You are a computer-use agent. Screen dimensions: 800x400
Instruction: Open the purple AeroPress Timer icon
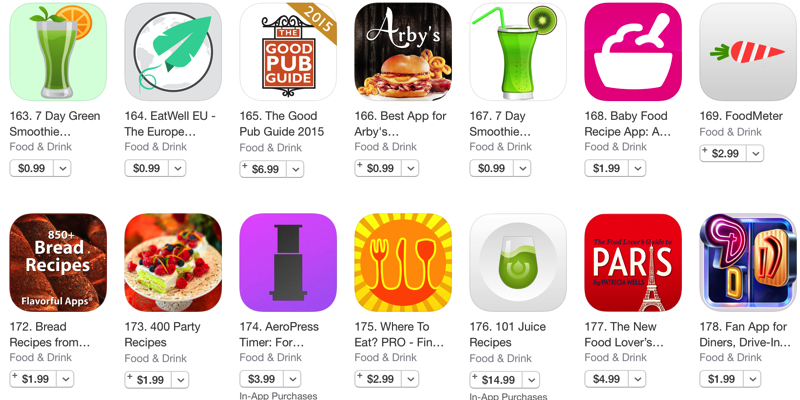point(288,262)
